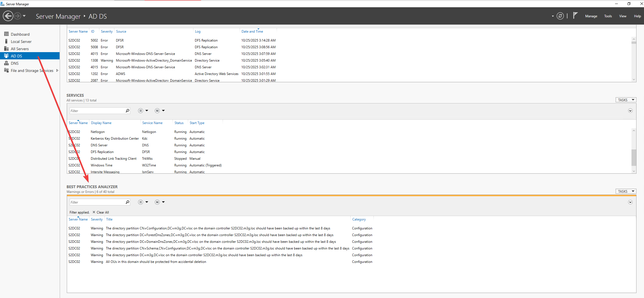This screenshot has height=298, width=644.
Task: Open the Manage menu
Action: tap(591, 16)
